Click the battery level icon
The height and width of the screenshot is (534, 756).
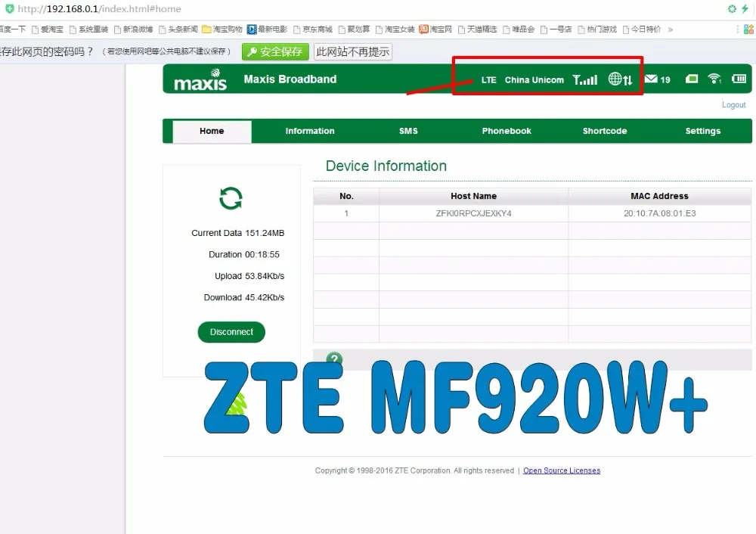click(739, 79)
